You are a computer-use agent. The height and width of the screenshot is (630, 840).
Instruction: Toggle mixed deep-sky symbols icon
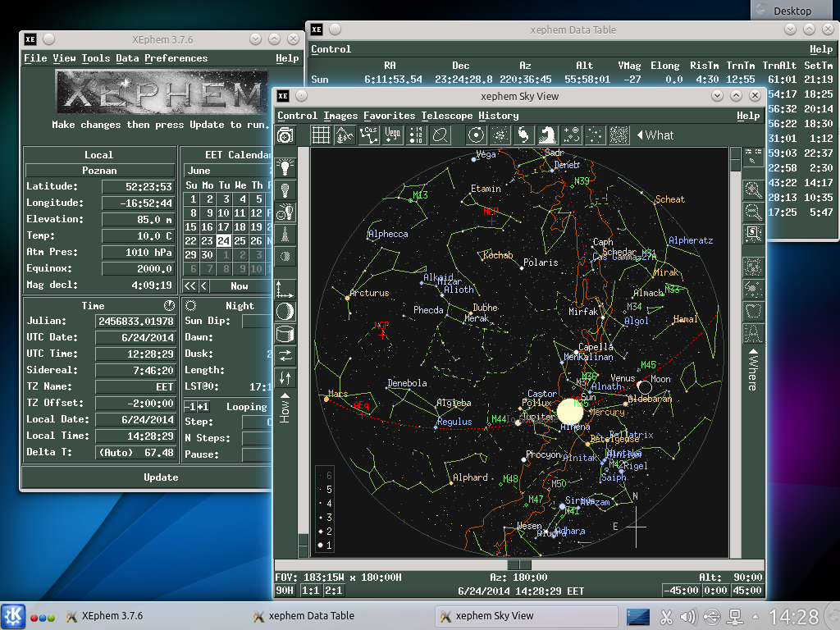click(x=571, y=135)
